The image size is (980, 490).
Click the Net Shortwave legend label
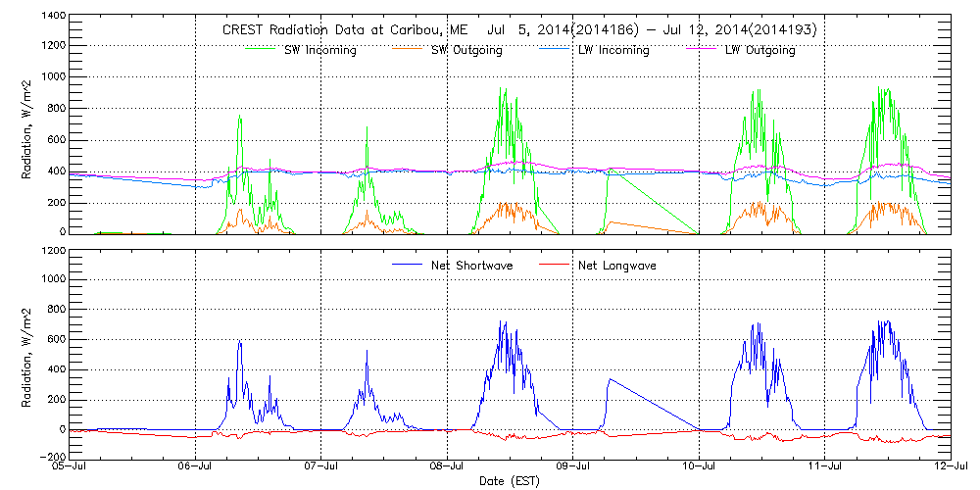coord(473,265)
